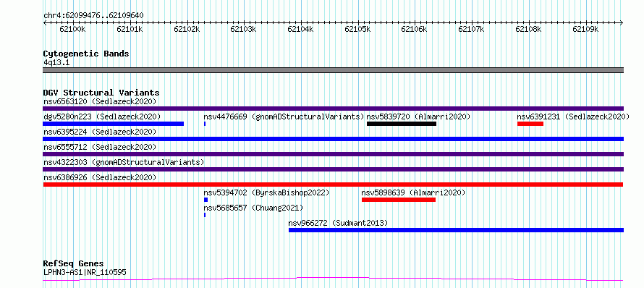Viewport: 644px width, 288px height.
Task: Click the black nsv5839720 variant bar
Action: (402, 124)
